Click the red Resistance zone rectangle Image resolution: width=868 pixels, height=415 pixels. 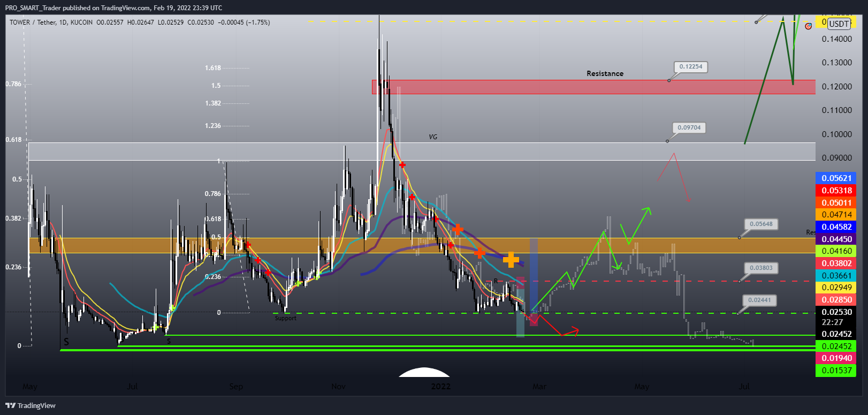[x=593, y=87]
